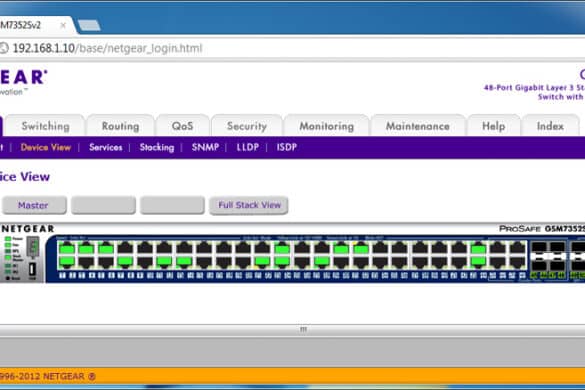Screen dimensions: 585x390
Task: Select the Device View submenu item
Action: pos(46,147)
